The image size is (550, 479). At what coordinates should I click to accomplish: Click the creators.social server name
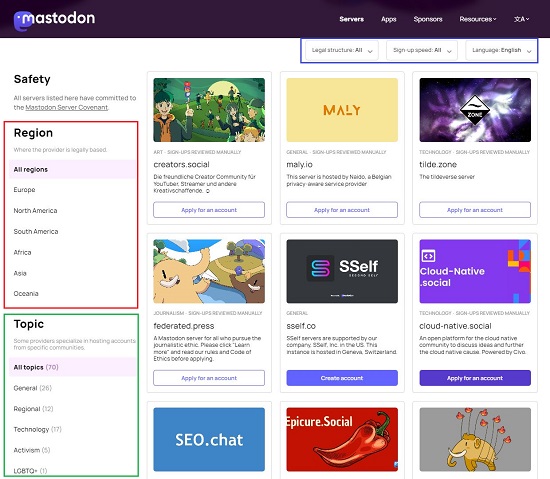[x=181, y=164]
